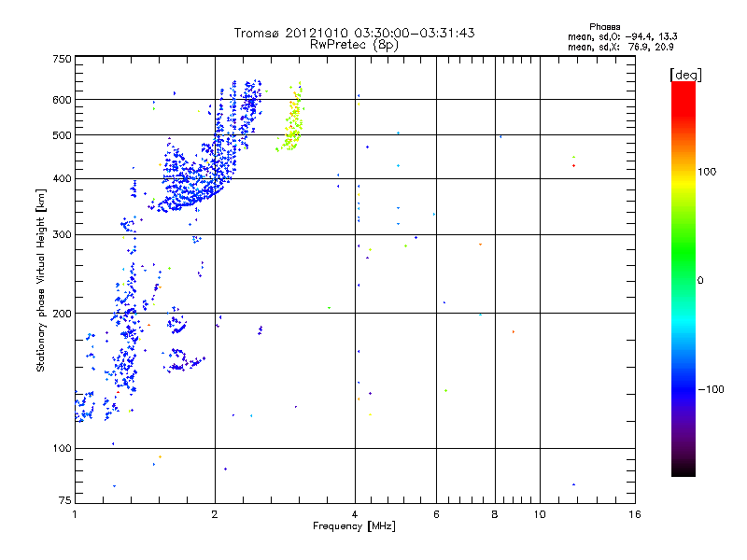Click the x-axis tick label '10'
This screenshot has height=560, width=747.
click(540, 514)
